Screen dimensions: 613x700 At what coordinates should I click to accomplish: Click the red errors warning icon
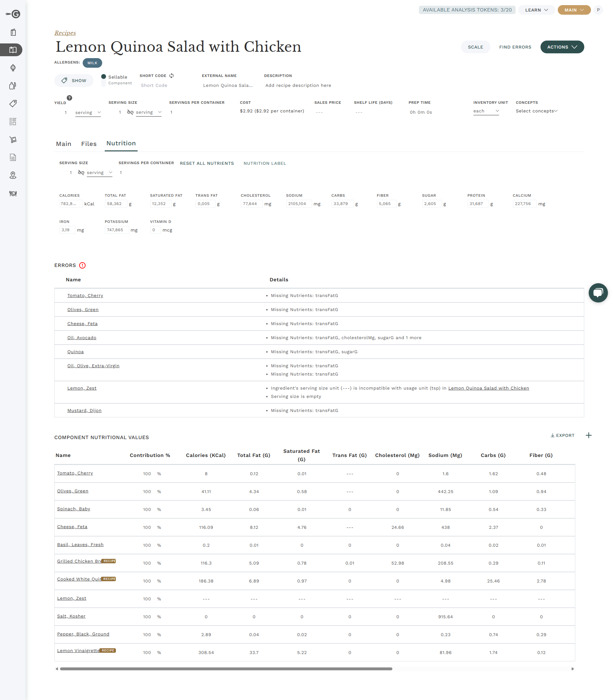pyautogui.click(x=82, y=265)
